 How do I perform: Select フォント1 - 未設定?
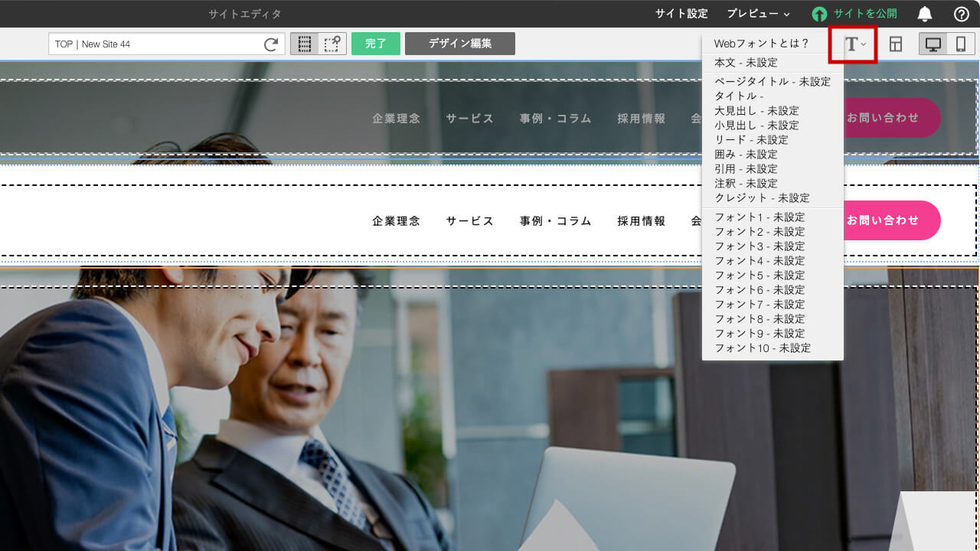(759, 217)
